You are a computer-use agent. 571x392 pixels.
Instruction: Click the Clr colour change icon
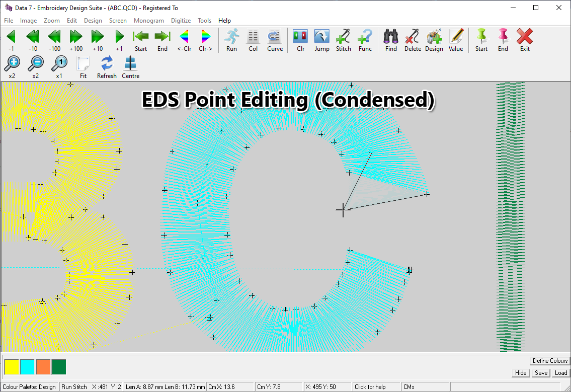pyautogui.click(x=300, y=40)
